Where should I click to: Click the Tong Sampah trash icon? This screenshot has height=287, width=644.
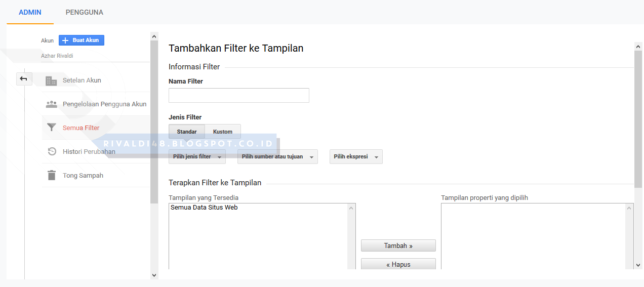tap(51, 175)
